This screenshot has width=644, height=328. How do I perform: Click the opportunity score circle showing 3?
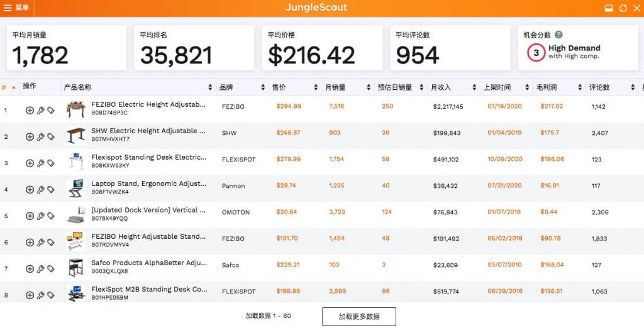coord(536,53)
